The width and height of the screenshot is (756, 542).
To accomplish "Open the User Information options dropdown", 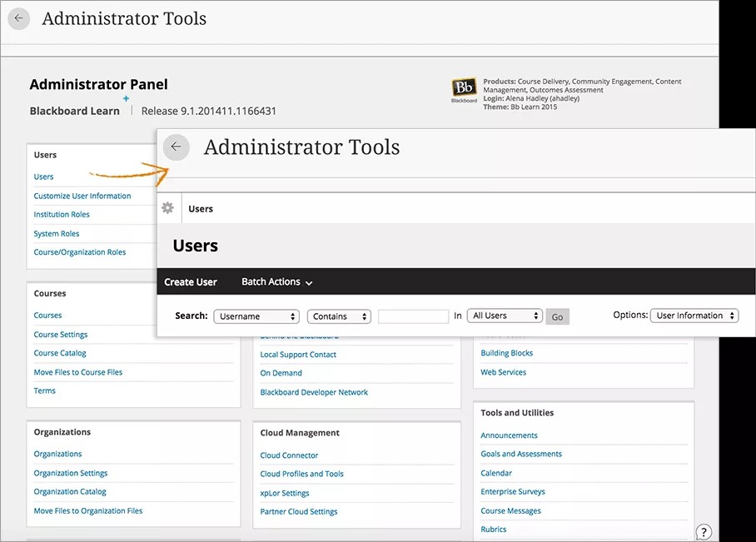I will [694, 316].
